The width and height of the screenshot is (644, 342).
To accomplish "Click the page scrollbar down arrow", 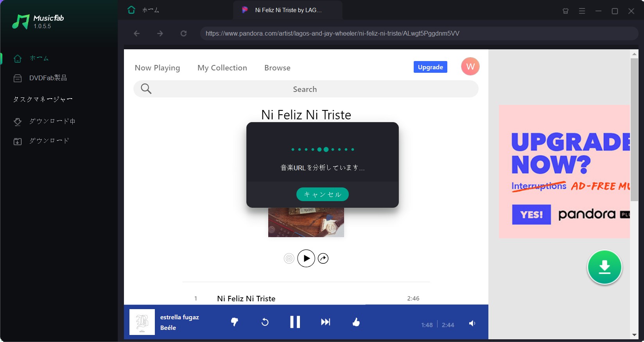I will pos(634,335).
